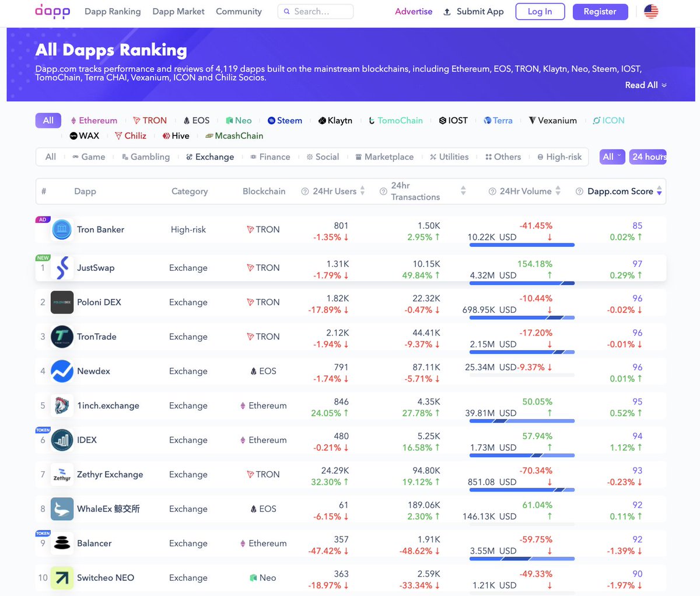This screenshot has height=596, width=700.
Task: Focus the Search input field
Action: [316, 11]
